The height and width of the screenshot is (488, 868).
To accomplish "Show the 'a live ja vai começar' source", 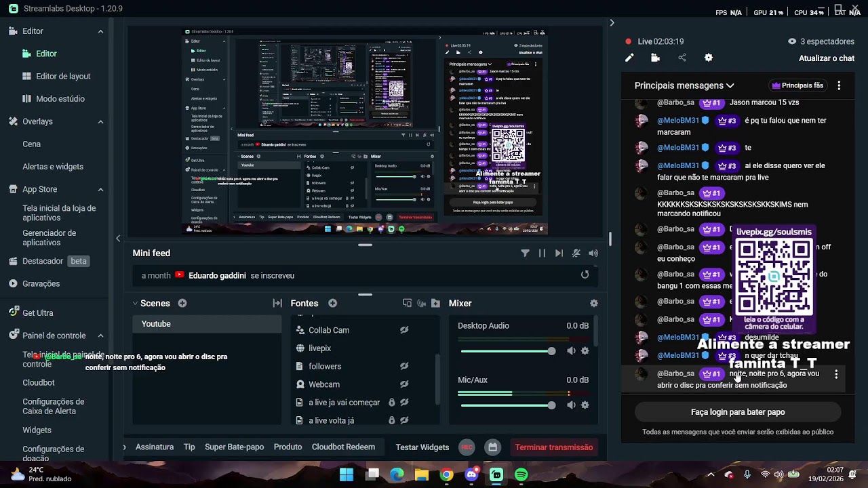I will pyautogui.click(x=404, y=402).
